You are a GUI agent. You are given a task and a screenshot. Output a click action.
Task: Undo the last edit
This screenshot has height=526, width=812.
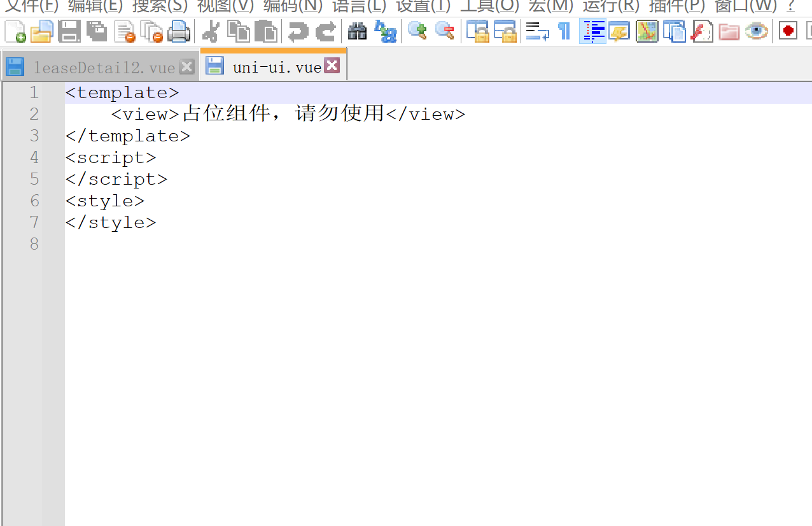(x=297, y=31)
